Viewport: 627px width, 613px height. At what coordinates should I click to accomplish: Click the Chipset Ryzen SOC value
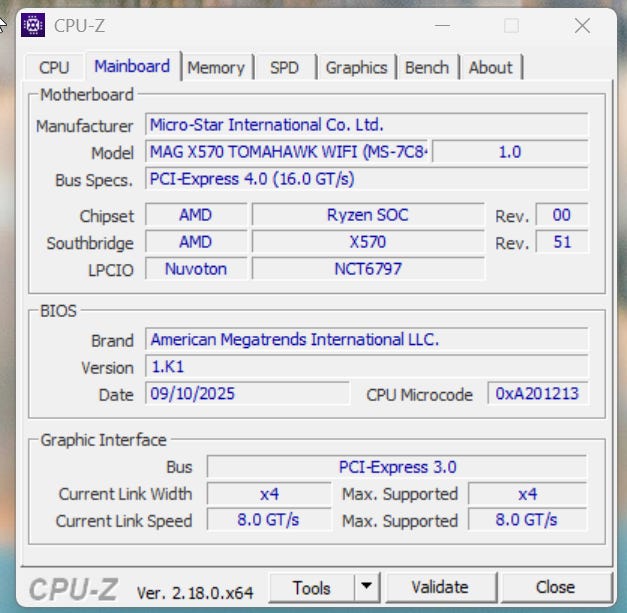(368, 215)
